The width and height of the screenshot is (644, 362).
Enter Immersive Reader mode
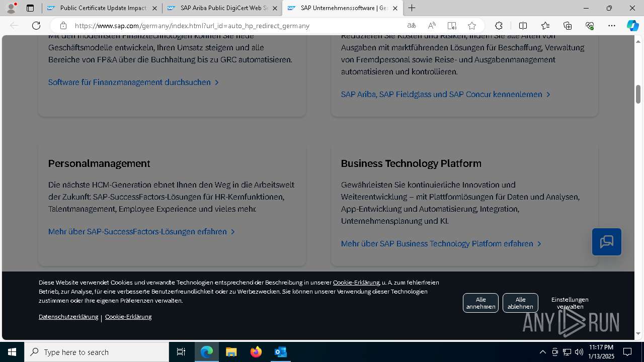tap(452, 26)
